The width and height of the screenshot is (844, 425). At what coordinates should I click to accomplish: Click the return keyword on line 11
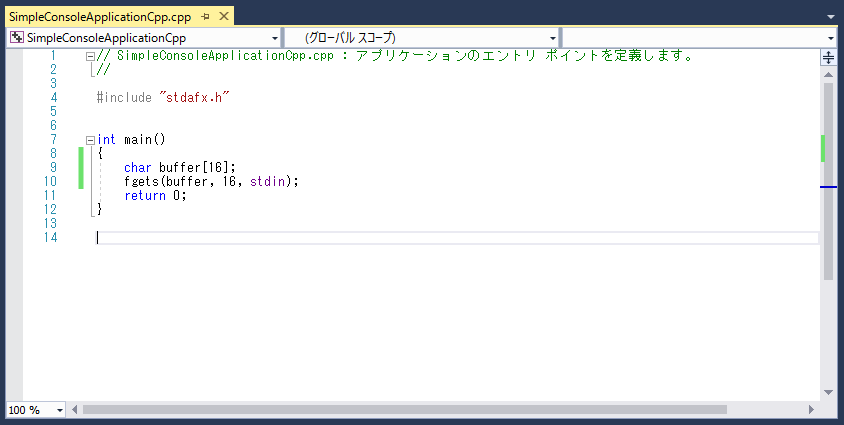click(145, 196)
